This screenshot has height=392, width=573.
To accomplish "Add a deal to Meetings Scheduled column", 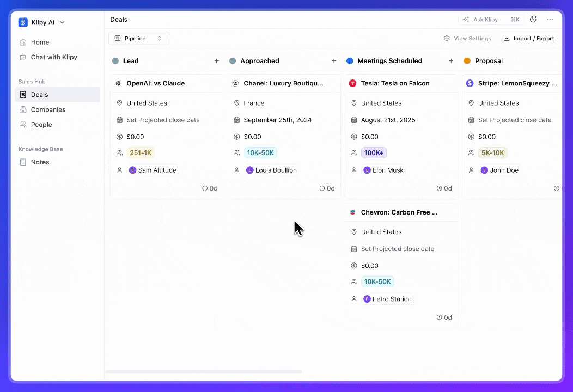I will (451, 61).
